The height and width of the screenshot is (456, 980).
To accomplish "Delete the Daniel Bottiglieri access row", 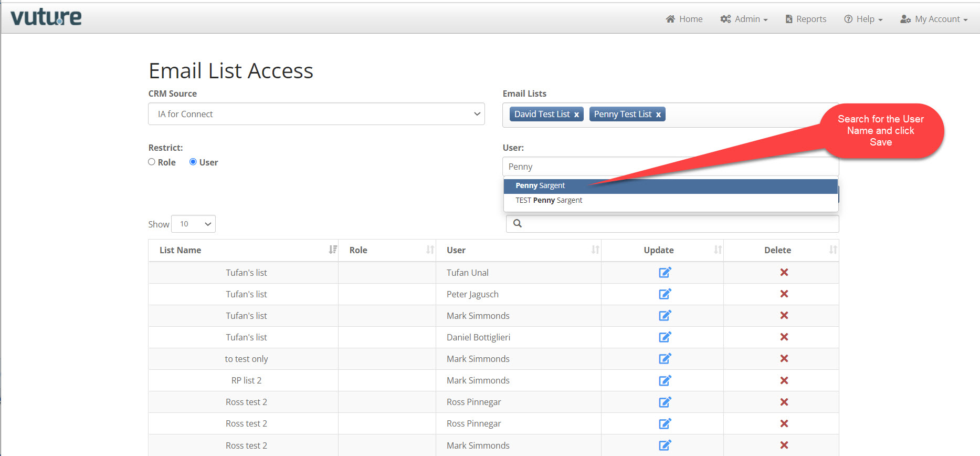I will click(x=784, y=337).
